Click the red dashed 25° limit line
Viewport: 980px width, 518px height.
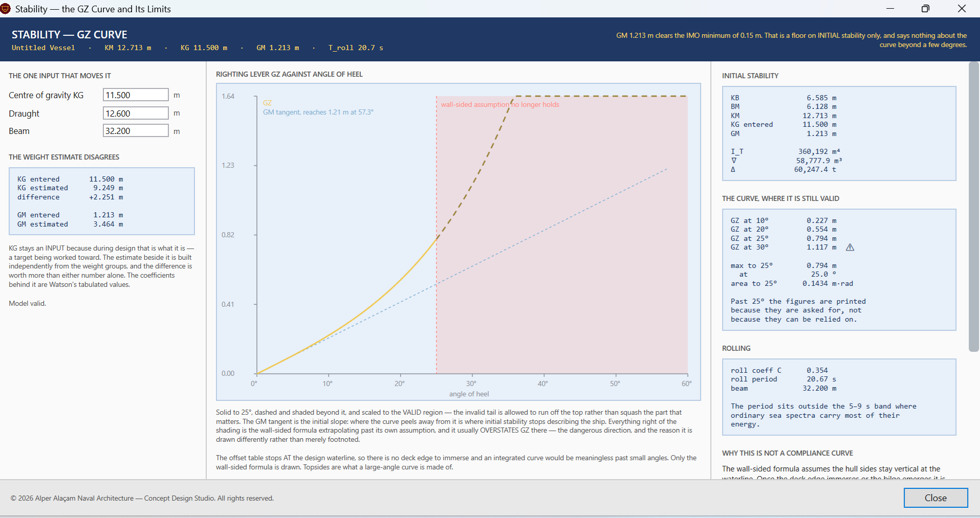point(437,235)
